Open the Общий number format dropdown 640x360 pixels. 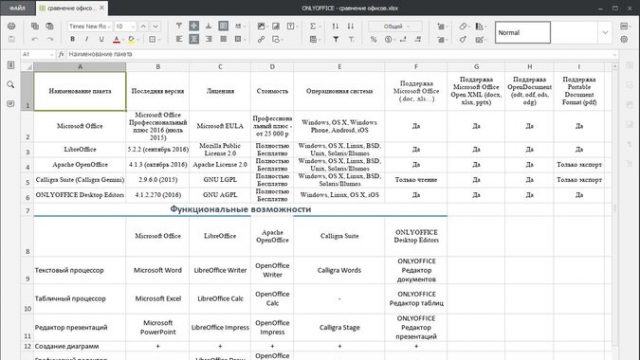pos(395,26)
